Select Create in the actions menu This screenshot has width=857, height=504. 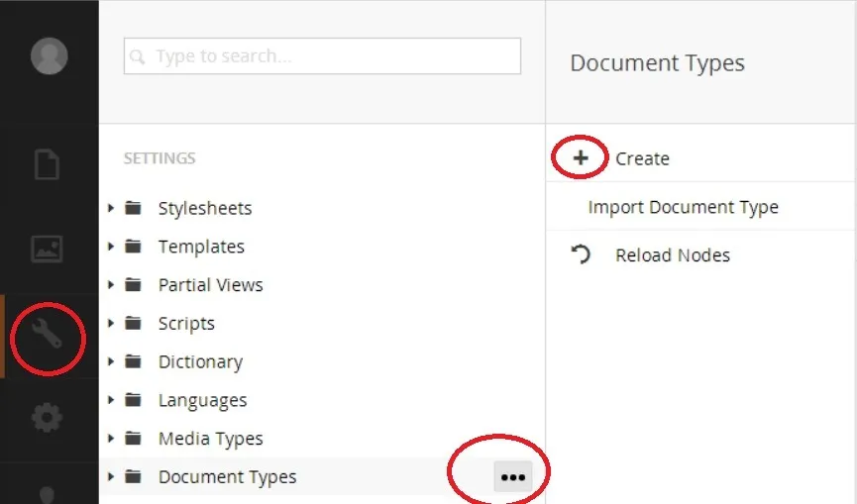[642, 158]
